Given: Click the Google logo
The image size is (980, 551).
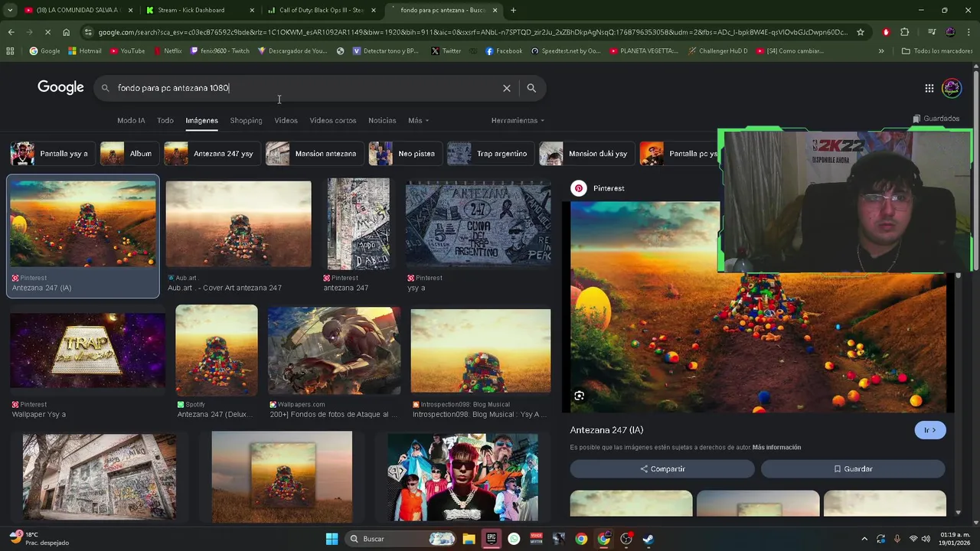Looking at the screenshot, I should tap(60, 87).
